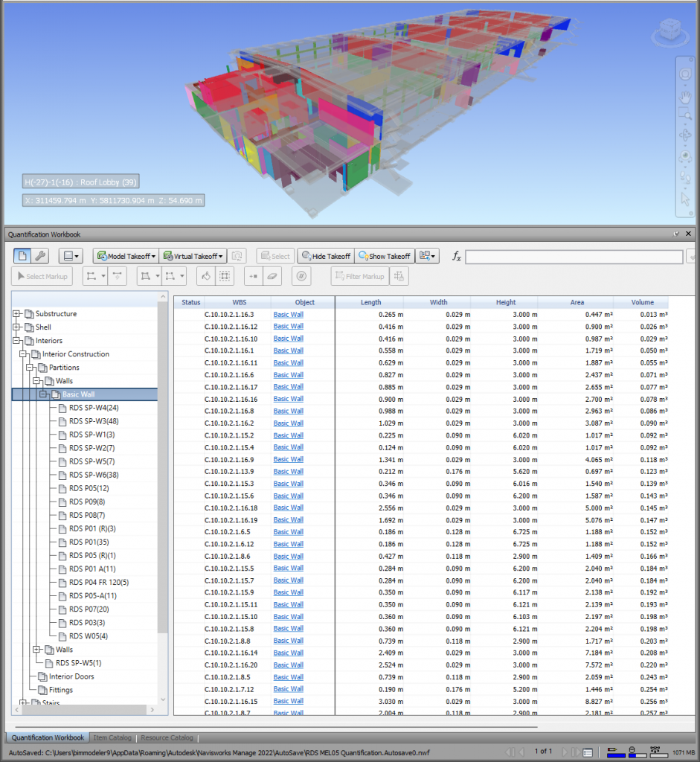
Task: Click the eraser markup tool icon
Action: (271, 276)
